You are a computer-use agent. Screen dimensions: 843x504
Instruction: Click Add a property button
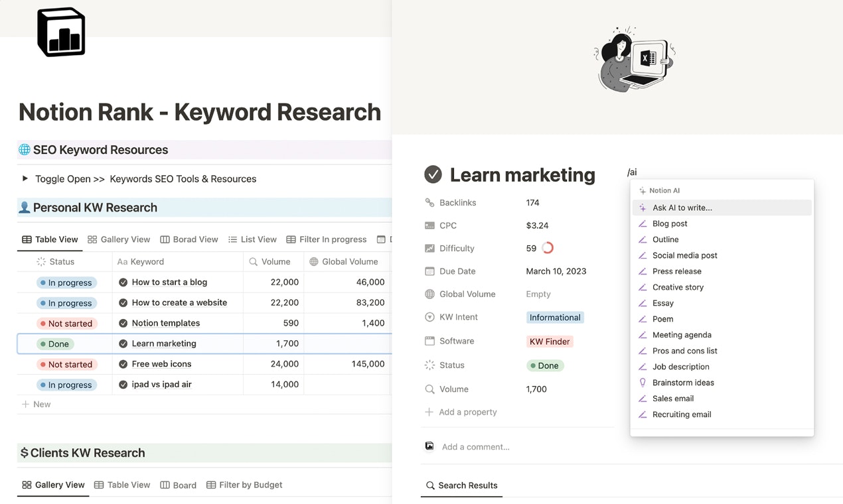(461, 412)
